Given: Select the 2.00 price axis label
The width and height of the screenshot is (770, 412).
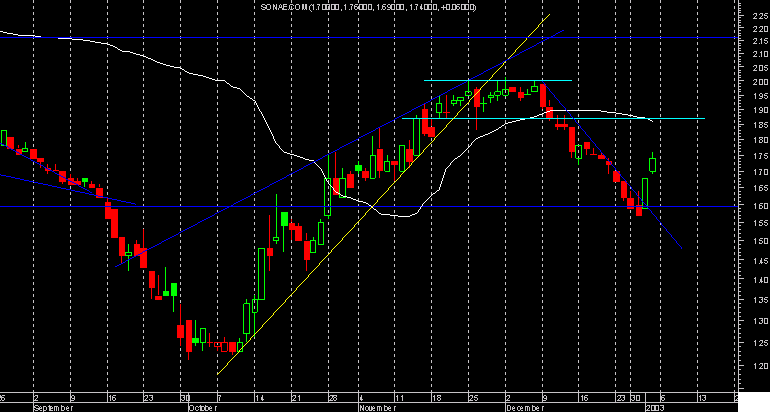Looking at the screenshot, I should (760, 82).
